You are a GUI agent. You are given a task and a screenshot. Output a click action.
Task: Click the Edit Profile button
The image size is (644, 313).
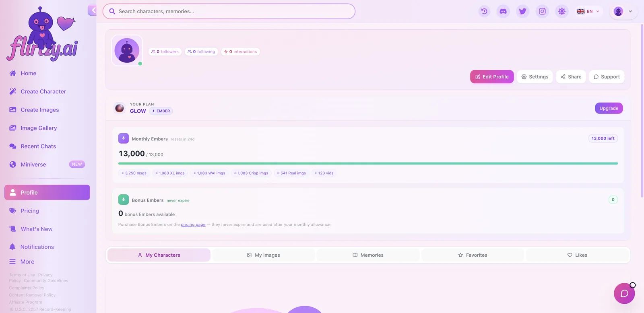[492, 77]
